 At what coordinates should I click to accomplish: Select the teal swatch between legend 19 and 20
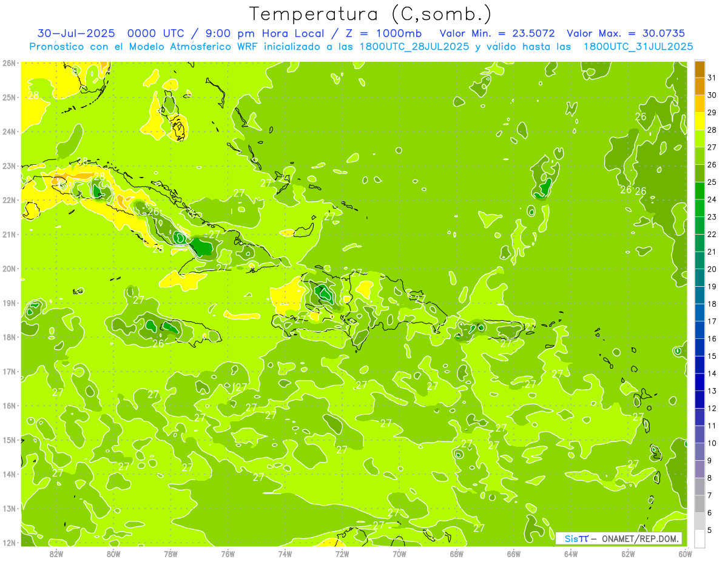click(699, 278)
